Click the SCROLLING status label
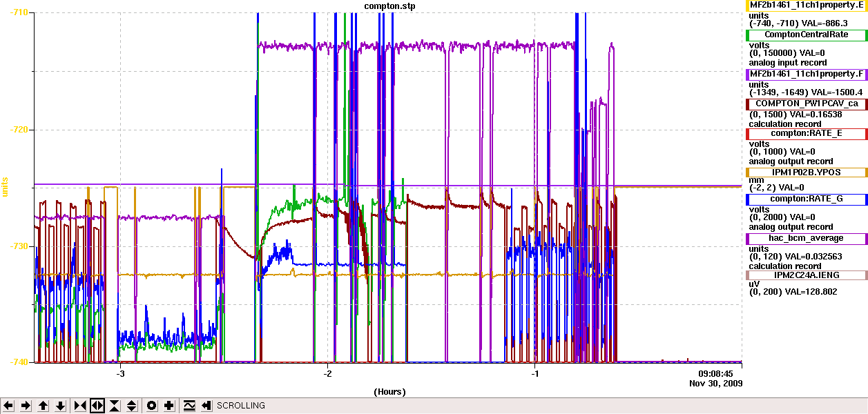The height and width of the screenshot is (414, 868). coord(241,406)
